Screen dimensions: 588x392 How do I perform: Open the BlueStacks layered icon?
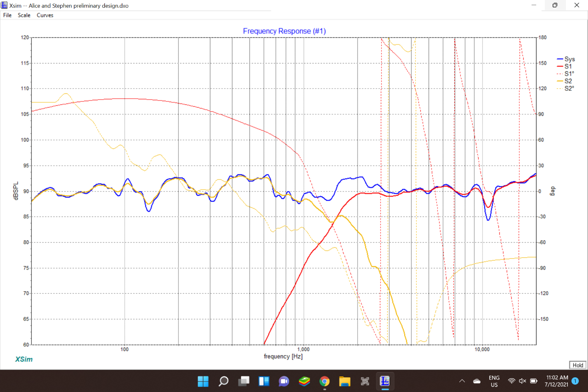(x=304, y=381)
